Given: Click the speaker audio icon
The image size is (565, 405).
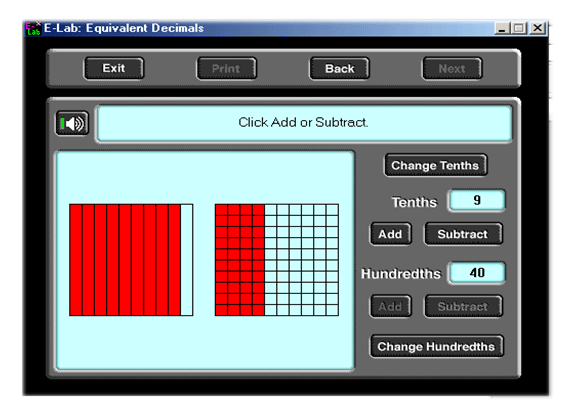Looking at the screenshot, I should (72, 123).
